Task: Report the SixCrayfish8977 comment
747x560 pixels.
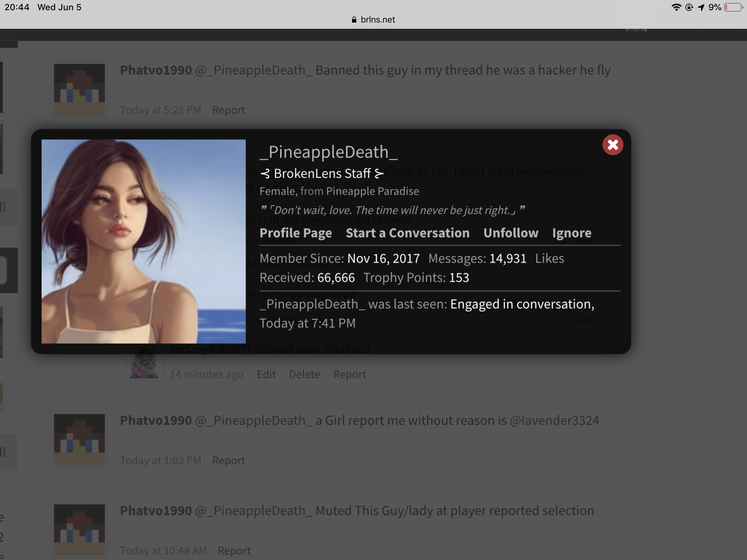Action: [349, 374]
